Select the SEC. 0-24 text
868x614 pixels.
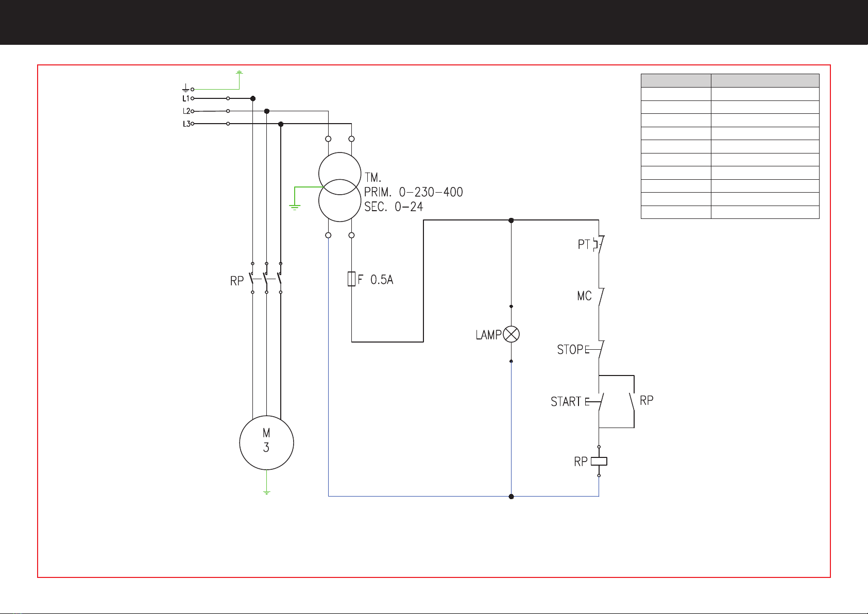tap(394, 207)
